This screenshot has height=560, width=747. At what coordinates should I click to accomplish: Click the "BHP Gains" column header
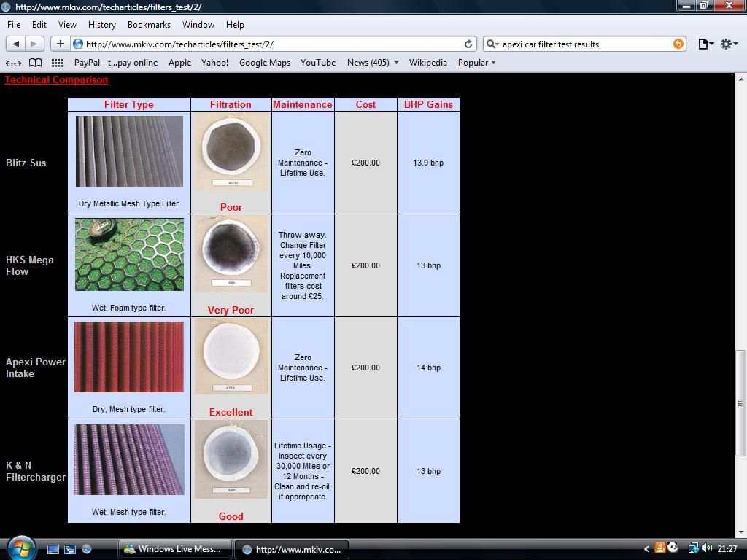(x=428, y=104)
